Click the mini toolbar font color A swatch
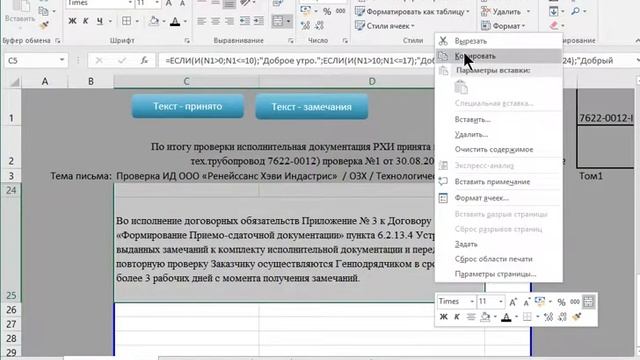The height and width of the screenshot is (360, 640). (x=506, y=317)
